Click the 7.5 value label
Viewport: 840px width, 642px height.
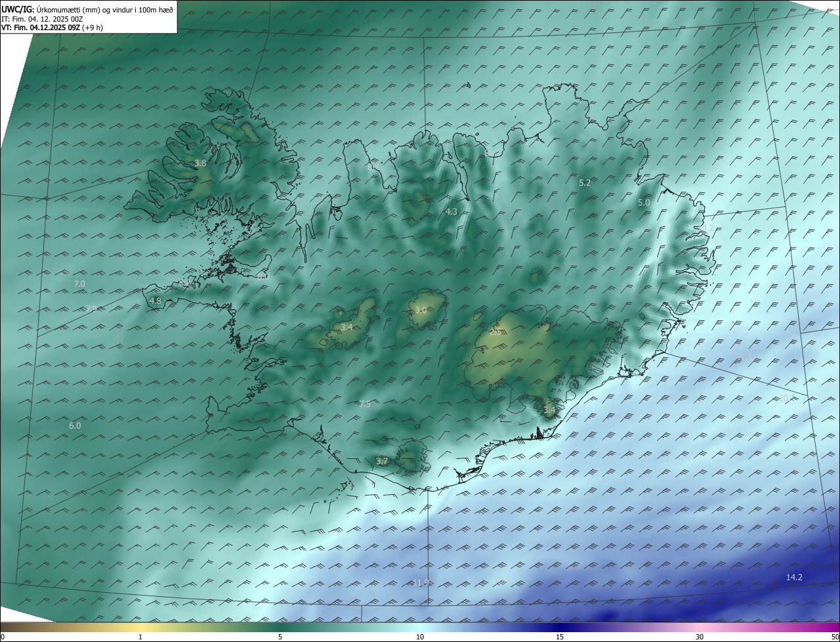click(x=365, y=404)
